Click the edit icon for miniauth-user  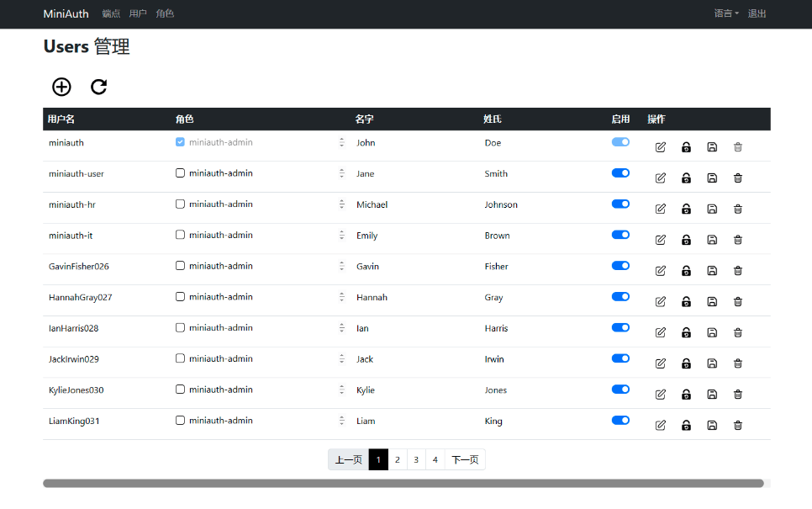[660, 178]
